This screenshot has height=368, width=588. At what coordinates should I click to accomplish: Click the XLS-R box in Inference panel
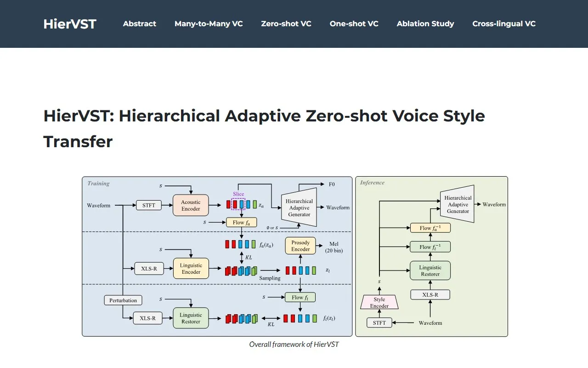pos(430,295)
